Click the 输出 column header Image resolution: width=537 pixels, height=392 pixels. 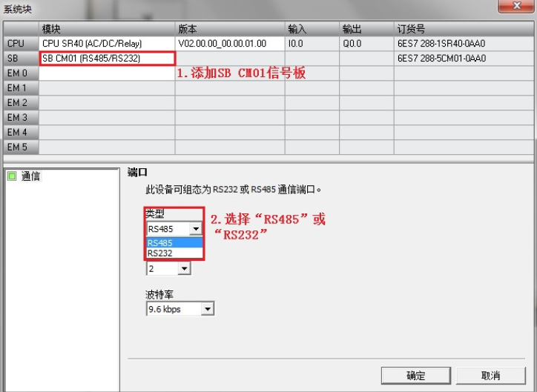click(x=366, y=29)
